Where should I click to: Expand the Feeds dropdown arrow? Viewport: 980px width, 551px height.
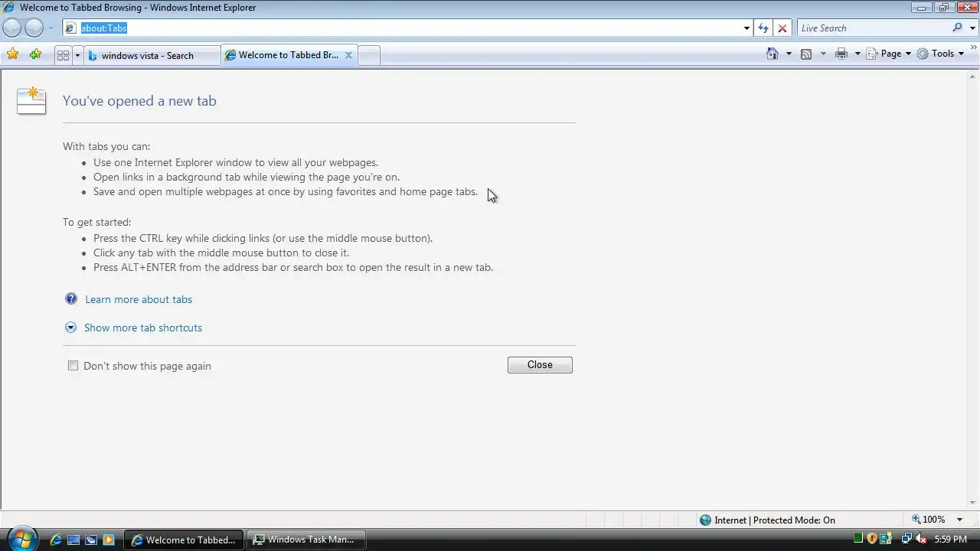coord(823,54)
